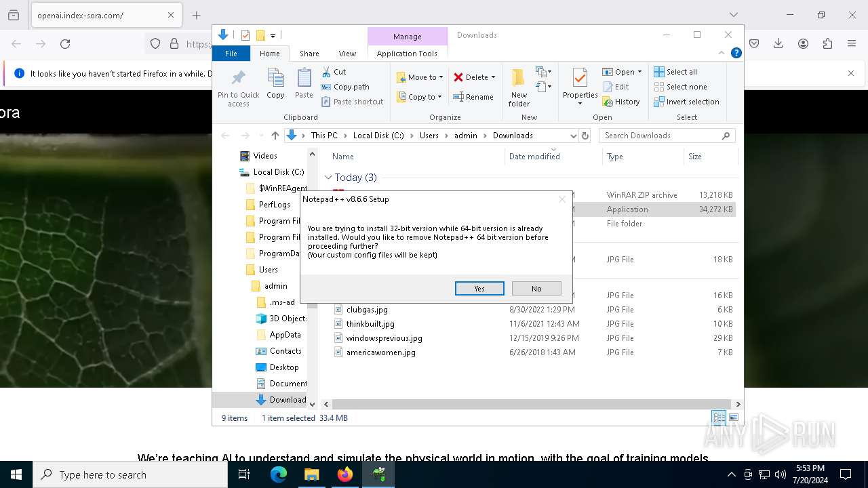Open address bar history dropdown
The width and height of the screenshot is (868, 488).
pyautogui.click(x=573, y=136)
